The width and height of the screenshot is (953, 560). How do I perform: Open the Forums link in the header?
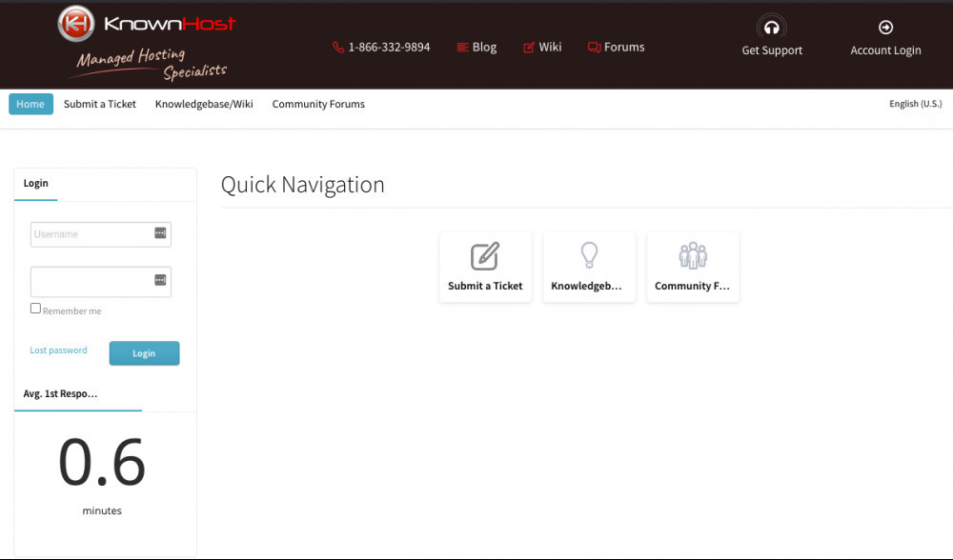coord(624,48)
